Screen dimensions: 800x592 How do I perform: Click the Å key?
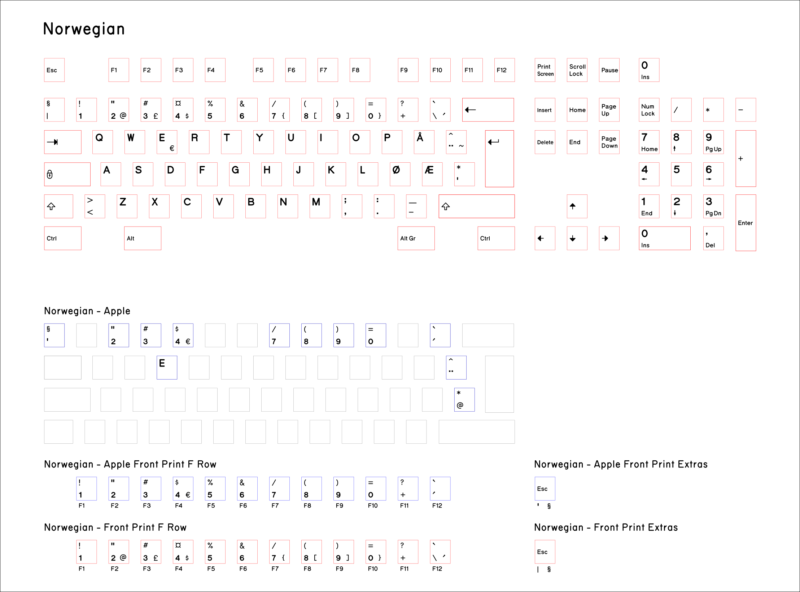point(424,142)
